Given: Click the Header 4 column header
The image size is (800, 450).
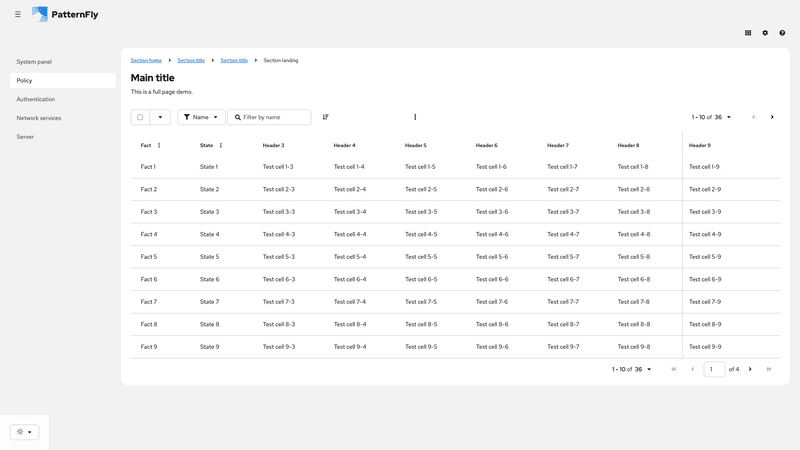Looking at the screenshot, I should (x=344, y=145).
